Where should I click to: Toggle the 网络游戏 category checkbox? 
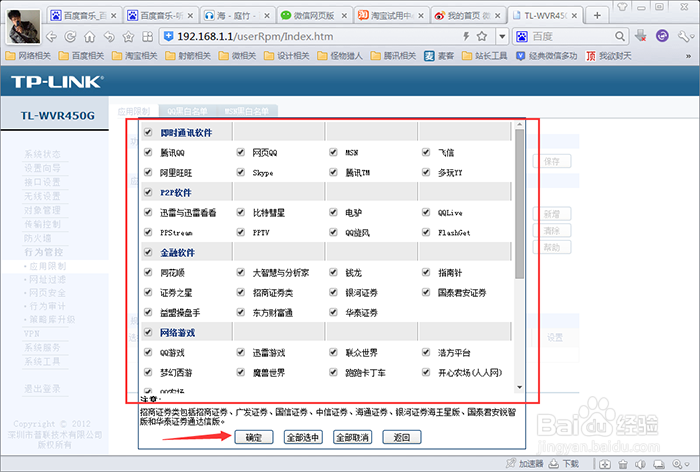click(x=148, y=332)
